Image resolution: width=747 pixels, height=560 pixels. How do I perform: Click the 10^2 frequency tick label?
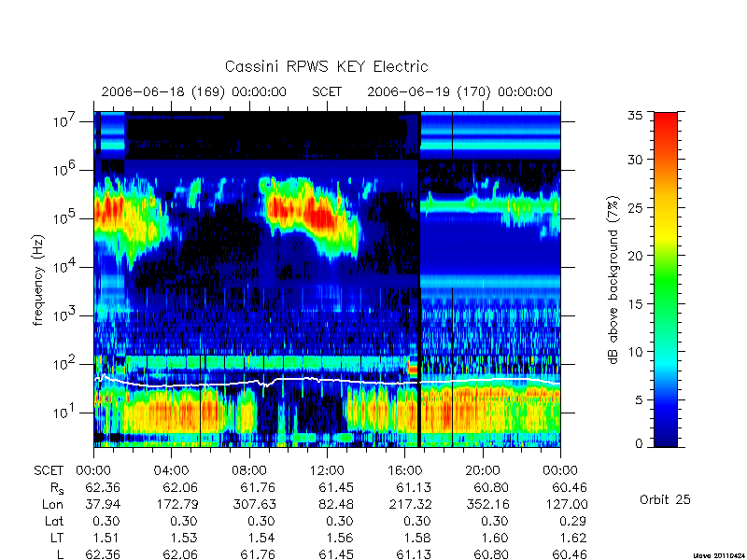click(65, 363)
